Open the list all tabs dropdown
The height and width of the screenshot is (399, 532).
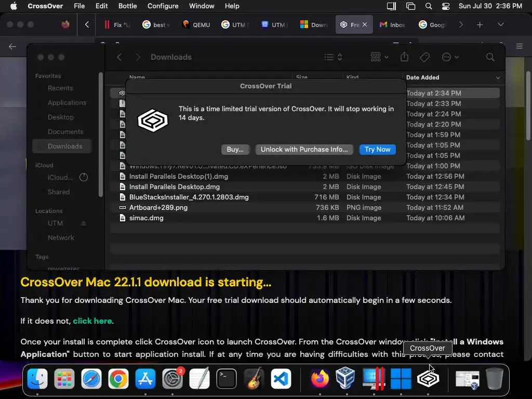(500, 24)
